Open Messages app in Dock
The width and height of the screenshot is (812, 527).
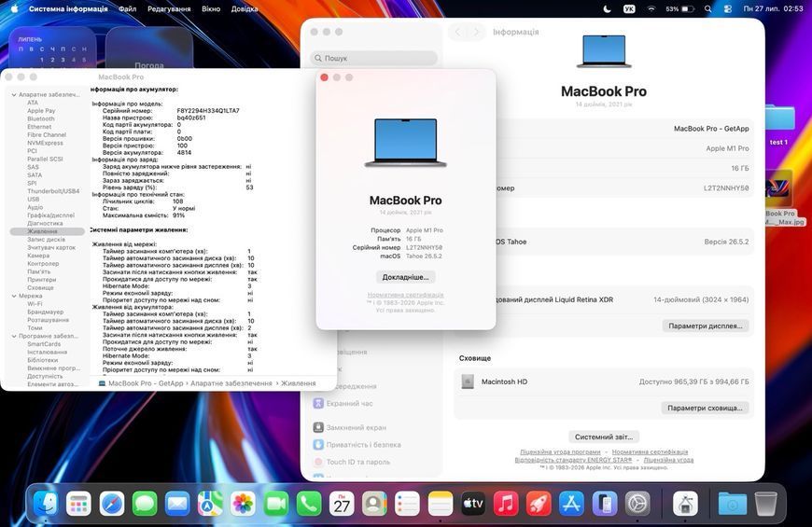pos(145,503)
